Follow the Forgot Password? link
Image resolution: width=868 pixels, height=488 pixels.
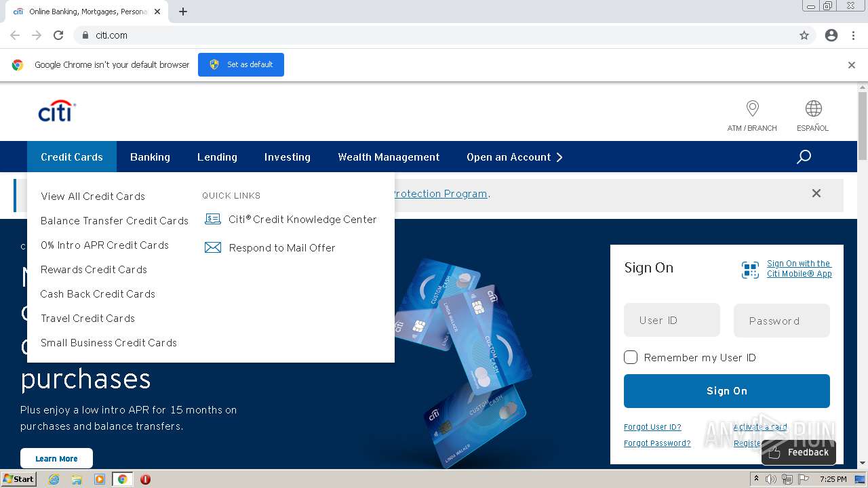click(657, 443)
